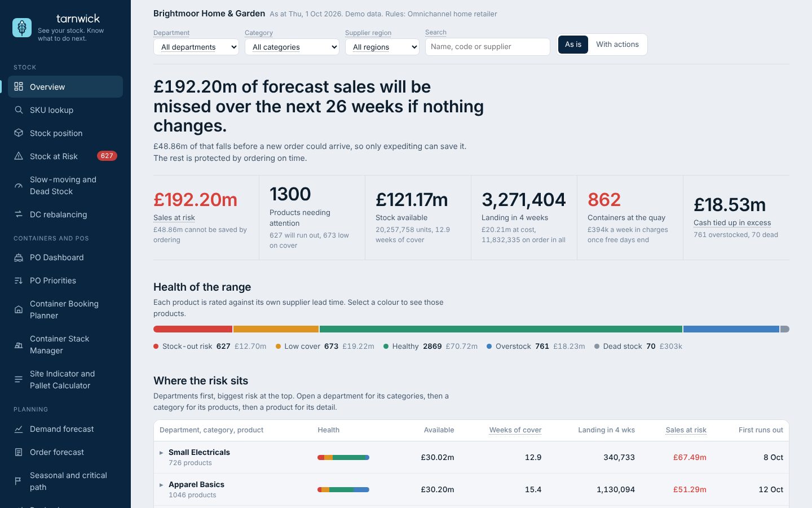
Task: Click the Weeks of cover column header
Action: pyautogui.click(x=515, y=430)
